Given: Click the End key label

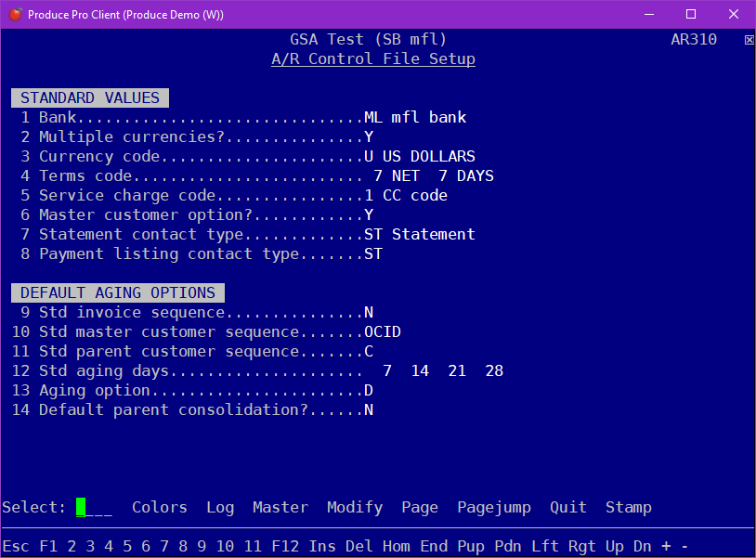Looking at the screenshot, I should click(434, 546).
